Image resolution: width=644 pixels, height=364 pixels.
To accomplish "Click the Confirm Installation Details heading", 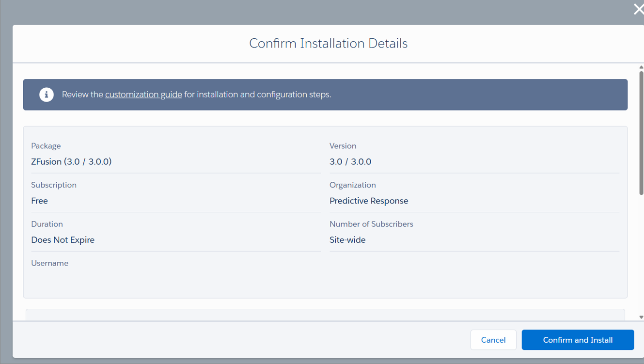I will click(x=328, y=44).
